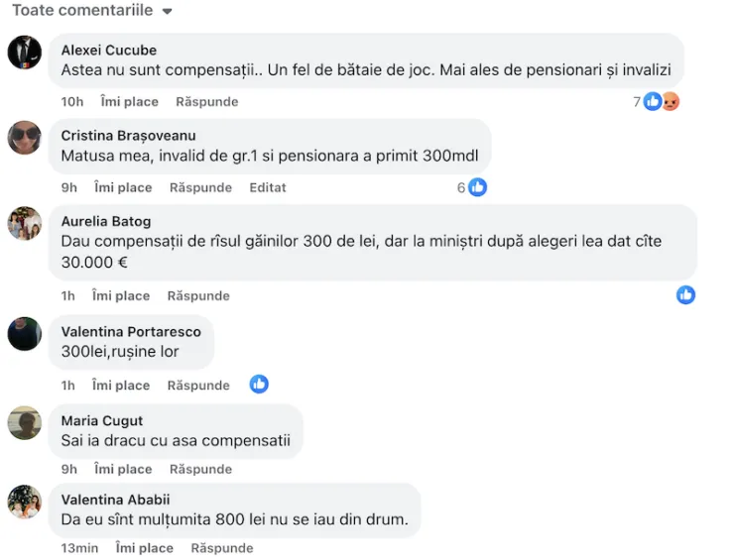Screen dimensions: 734x560
Task: Open Cristina Brașoveanu's avatar
Action: click(25, 138)
